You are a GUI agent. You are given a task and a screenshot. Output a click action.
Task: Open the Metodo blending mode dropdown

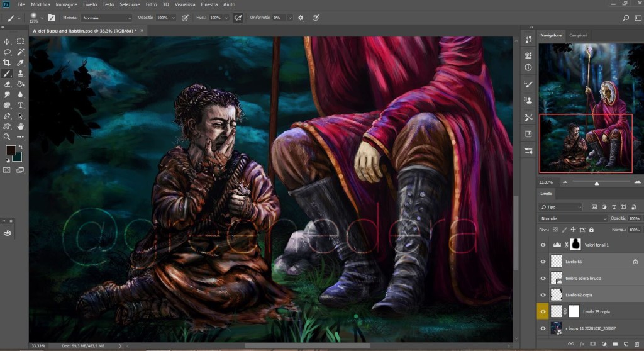click(x=106, y=18)
